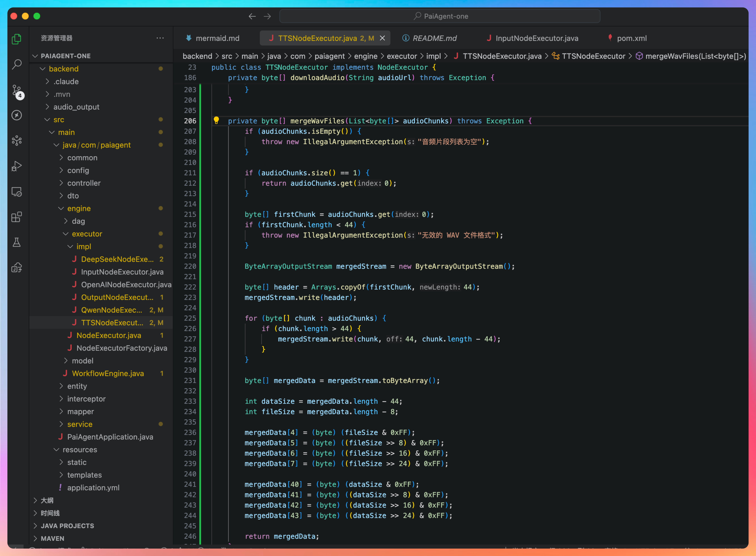Open the Extensions view icon

(16, 217)
